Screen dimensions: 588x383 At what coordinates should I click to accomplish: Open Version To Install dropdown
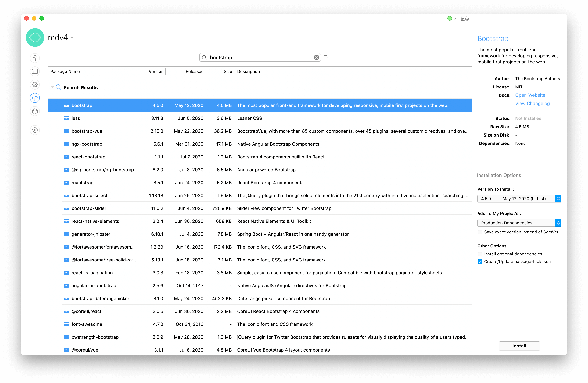519,199
